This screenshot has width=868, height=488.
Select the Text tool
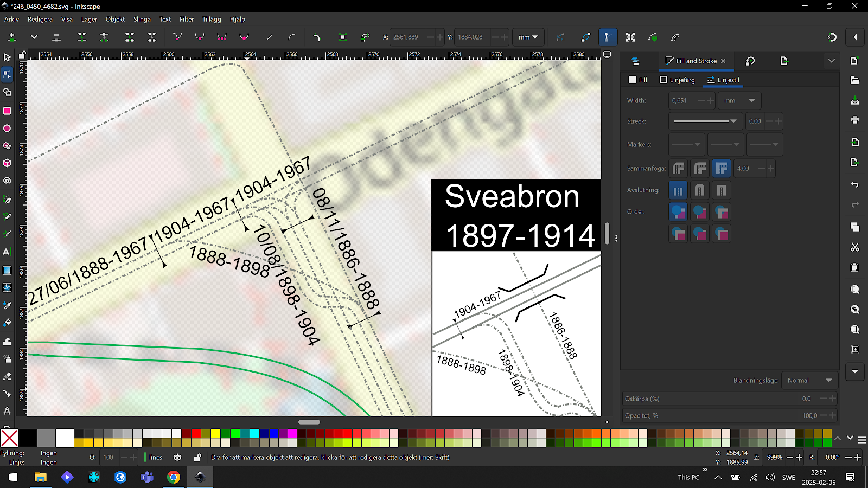[7, 252]
